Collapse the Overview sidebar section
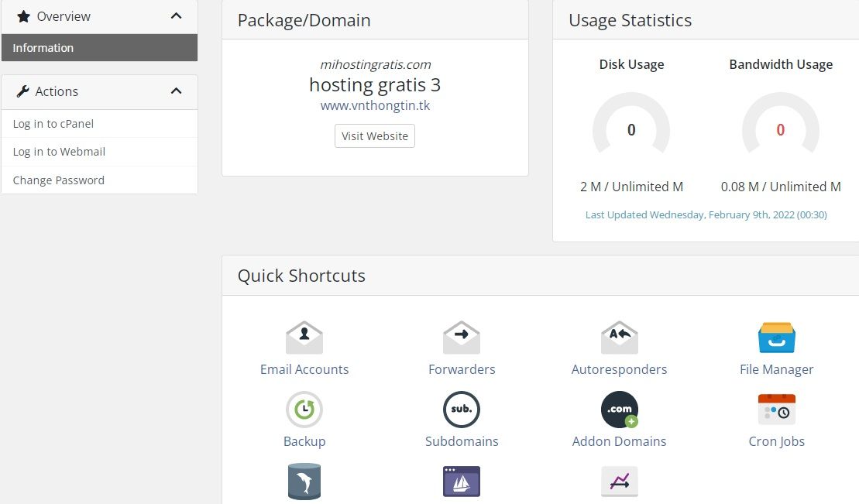The width and height of the screenshot is (859, 504). click(x=176, y=16)
